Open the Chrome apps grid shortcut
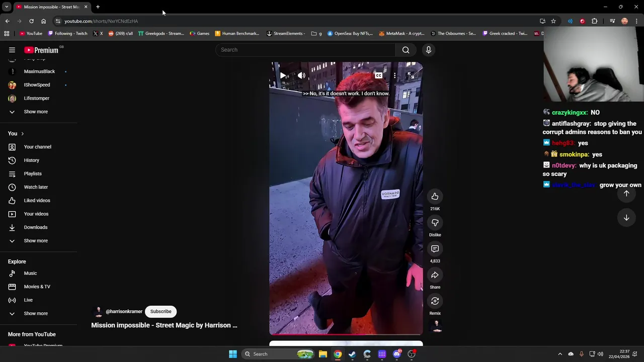The image size is (644, 362). point(7,34)
